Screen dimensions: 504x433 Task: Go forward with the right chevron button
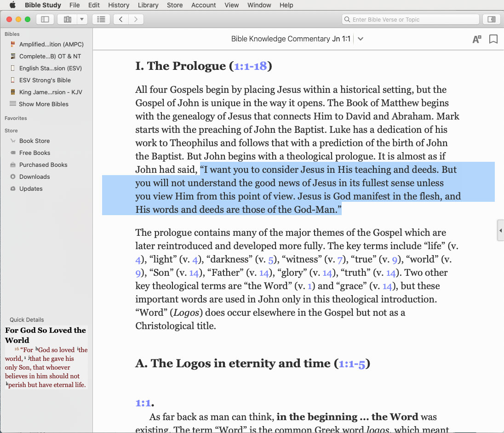(x=136, y=19)
